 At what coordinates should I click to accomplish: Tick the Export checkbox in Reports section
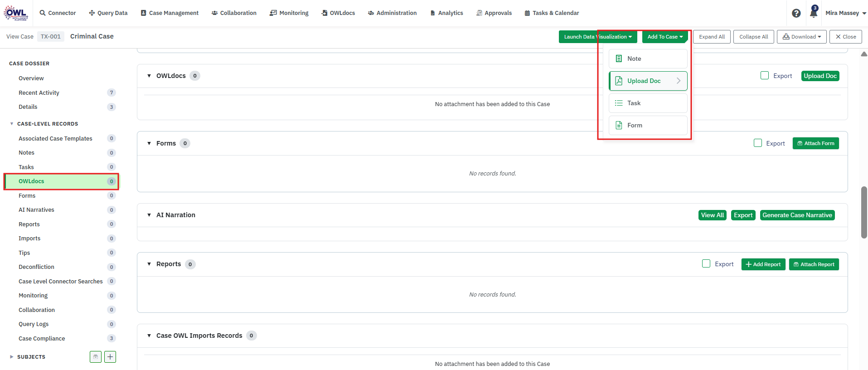coord(706,264)
